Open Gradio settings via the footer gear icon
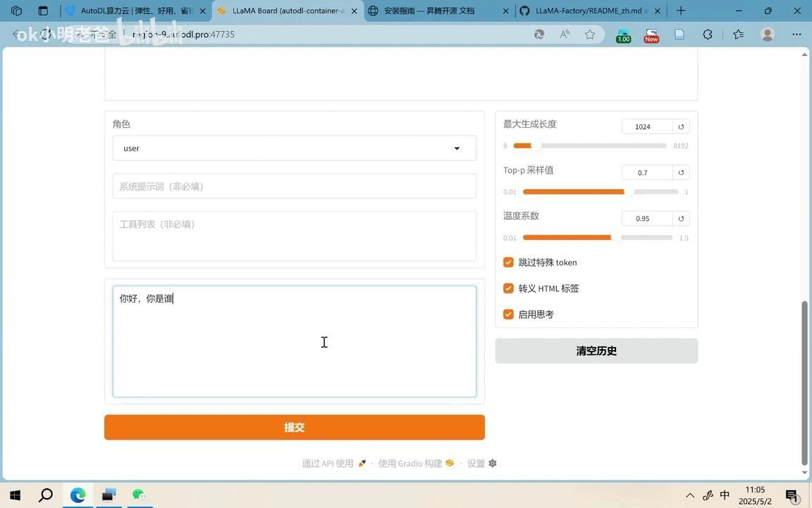 coord(492,464)
